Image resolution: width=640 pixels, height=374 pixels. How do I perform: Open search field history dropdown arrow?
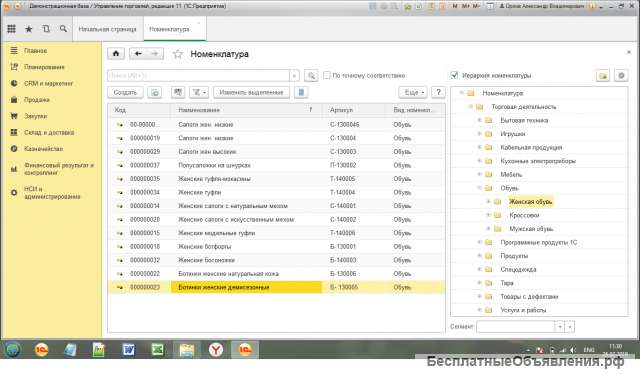pyautogui.click(x=294, y=76)
